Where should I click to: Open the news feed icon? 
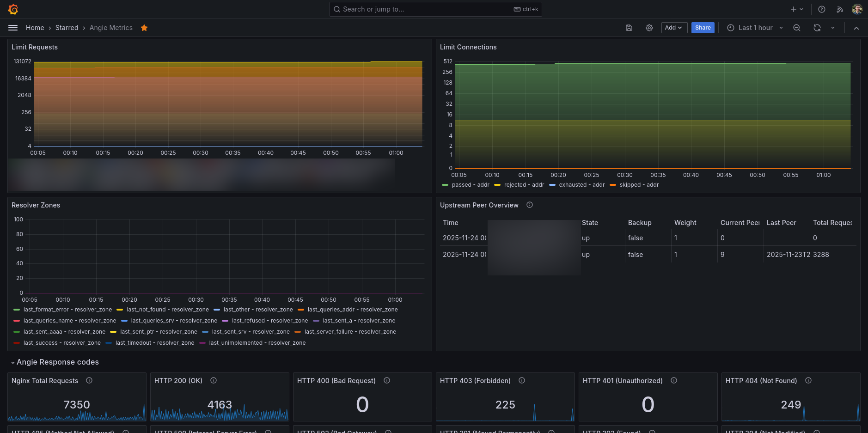pos(840,9)
